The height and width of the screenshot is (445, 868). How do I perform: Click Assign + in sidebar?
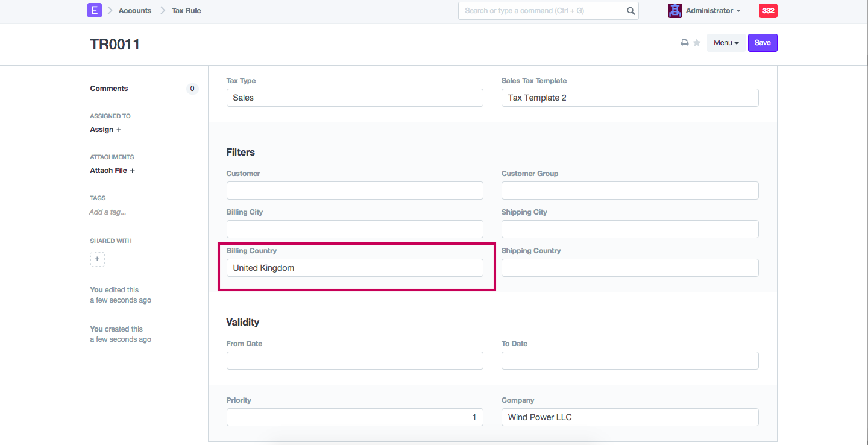point(105,130)
